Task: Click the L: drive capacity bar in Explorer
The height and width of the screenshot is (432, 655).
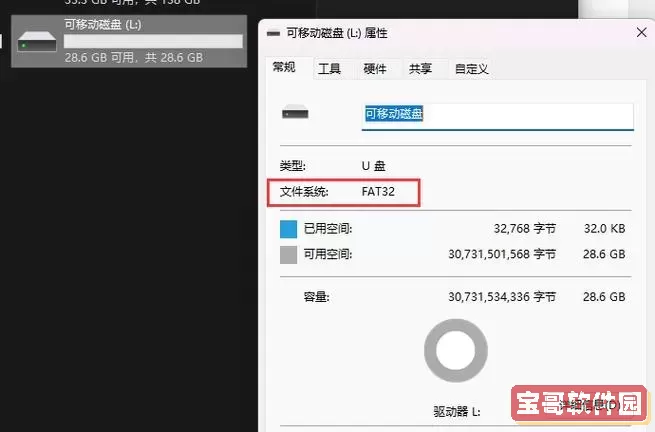Action: click(153, 41)
